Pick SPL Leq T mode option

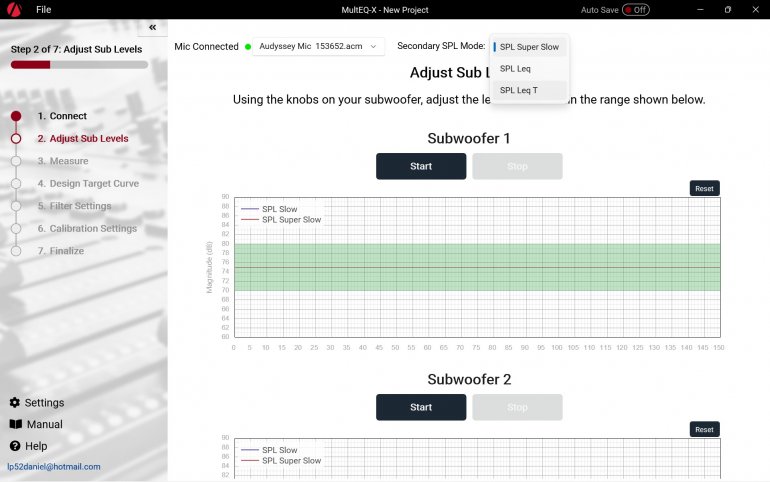(x=518, y=90)
